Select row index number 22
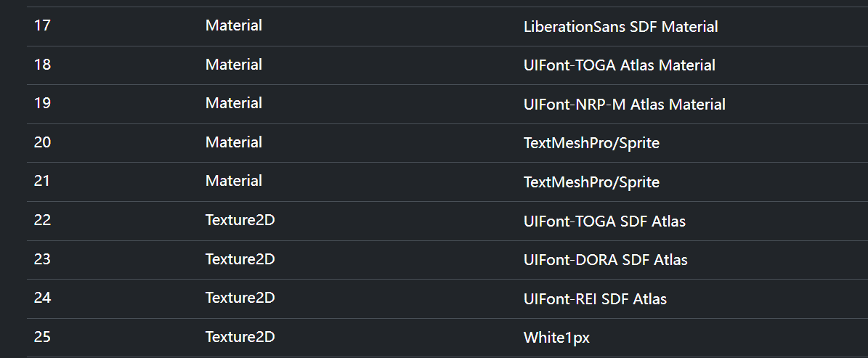 click(42, 219)
